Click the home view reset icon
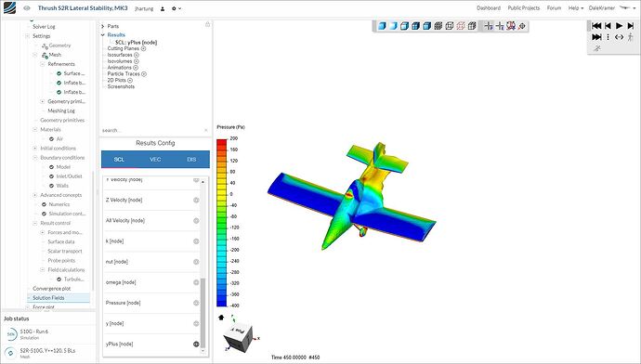641x364 pixels. click(x=221, y=317)
